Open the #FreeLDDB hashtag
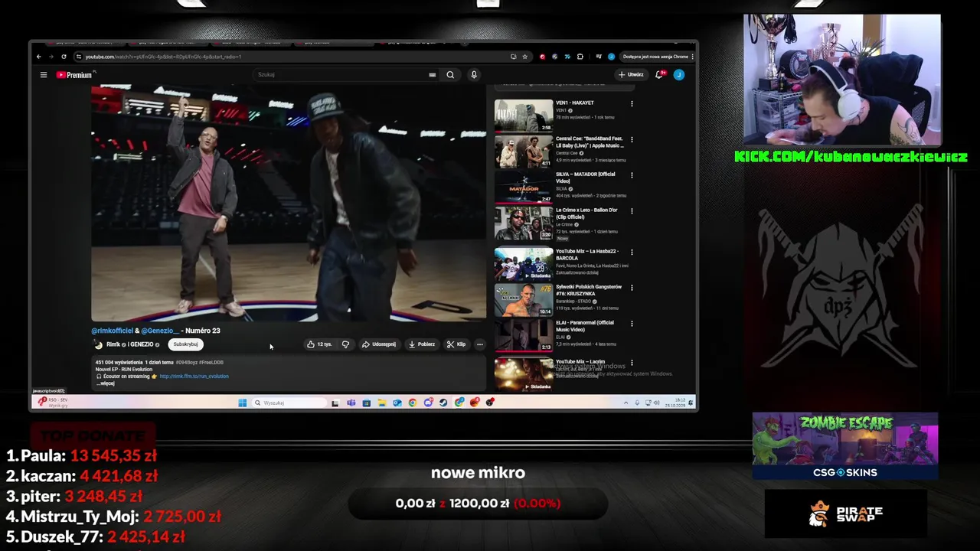Screen dimensions: 980x551 coord(212,363)
